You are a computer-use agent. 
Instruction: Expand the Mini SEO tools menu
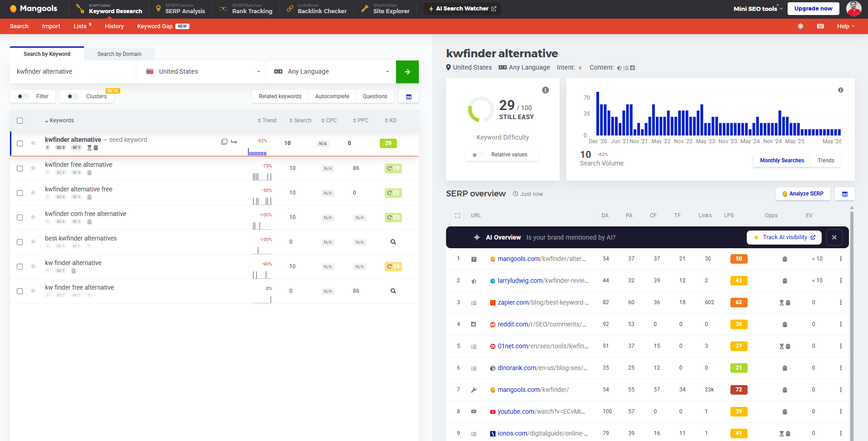(x=758, y=9)
